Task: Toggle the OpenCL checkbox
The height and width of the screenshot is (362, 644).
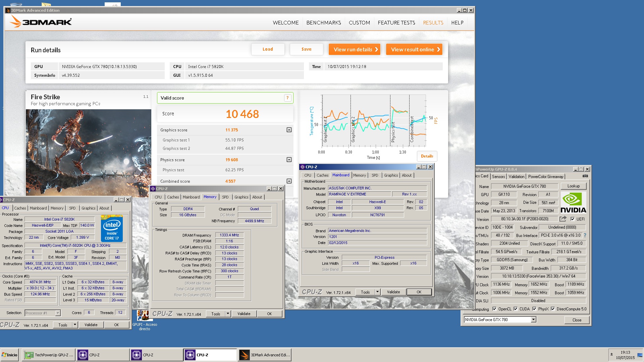Action: click(494, 309)
